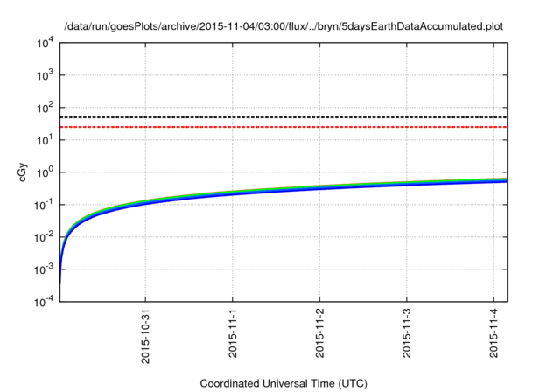The width and height of the screenshot is (560, 392).
Task: Click the 10^-1 y-axis tick label
Action: 44,206
